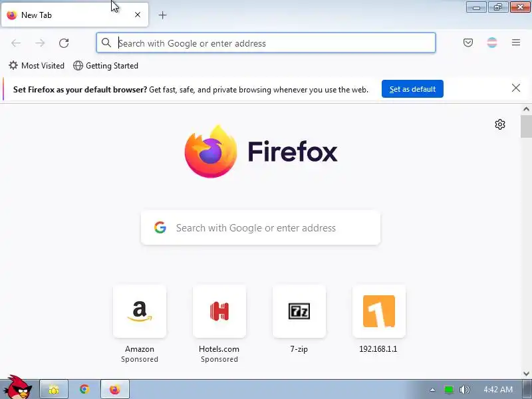This screenshot has width=532, height=399.
Task: Click the scrollbar up arrow
Action: pos(526,109)
